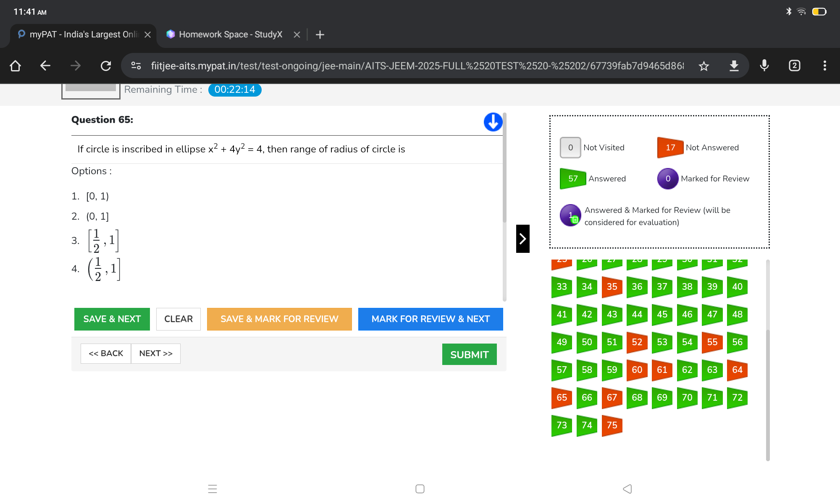
Task: Jump to question 66 in palette
Action: [587, 398]
